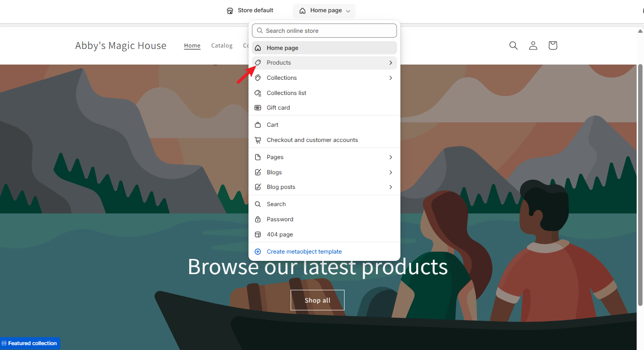Image resolution: width=644 pixels, height=350 pixels.
Task: Expand the Products submenu arrow
Action: [391, 63]
